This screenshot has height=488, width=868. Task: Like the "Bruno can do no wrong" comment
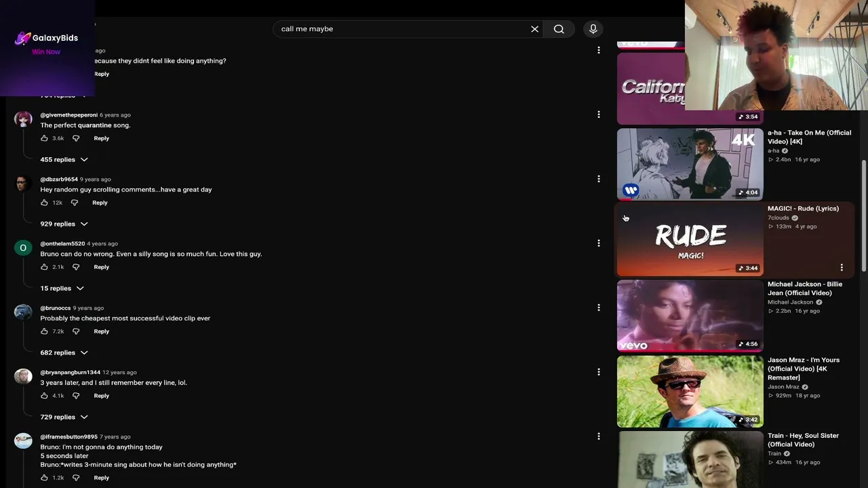point(44,267)
